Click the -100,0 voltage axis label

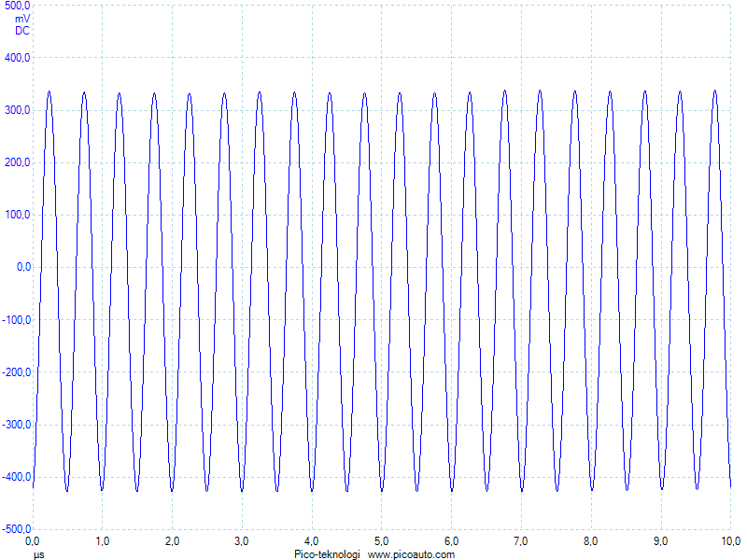pyautogui.click(x=16, y=320)
